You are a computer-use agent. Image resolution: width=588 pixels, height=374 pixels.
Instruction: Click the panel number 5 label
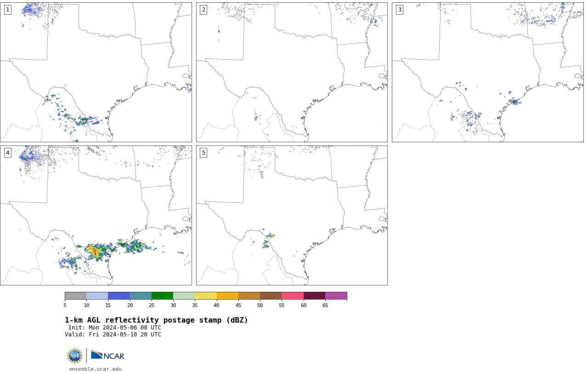pyautogui.click(x=204, y=153)
